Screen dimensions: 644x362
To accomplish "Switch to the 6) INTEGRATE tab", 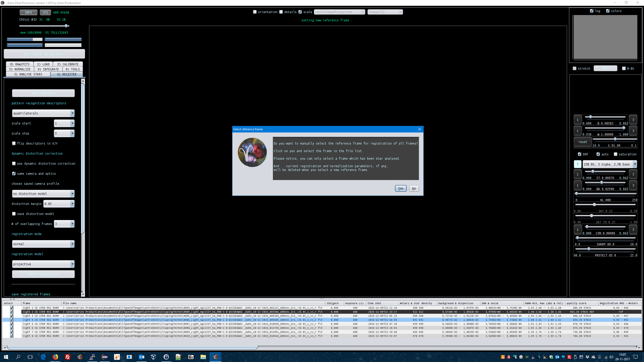I will pyautogui.click(x=48, y=69).
